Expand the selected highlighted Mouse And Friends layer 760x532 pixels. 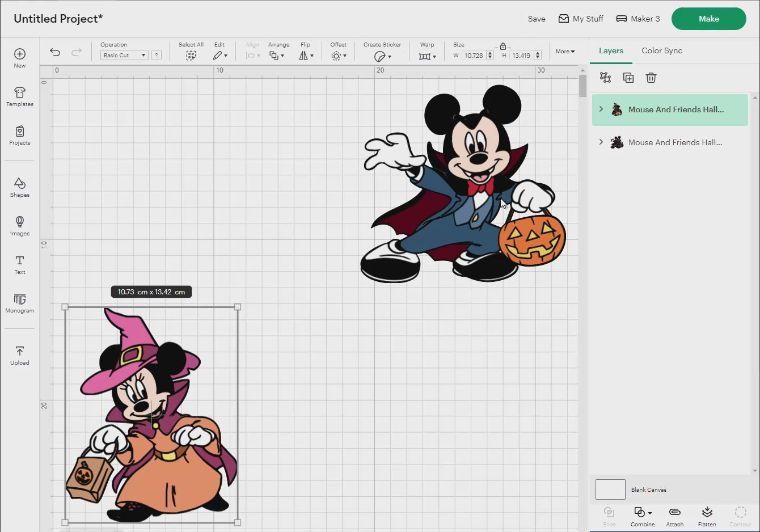[601, 109]
